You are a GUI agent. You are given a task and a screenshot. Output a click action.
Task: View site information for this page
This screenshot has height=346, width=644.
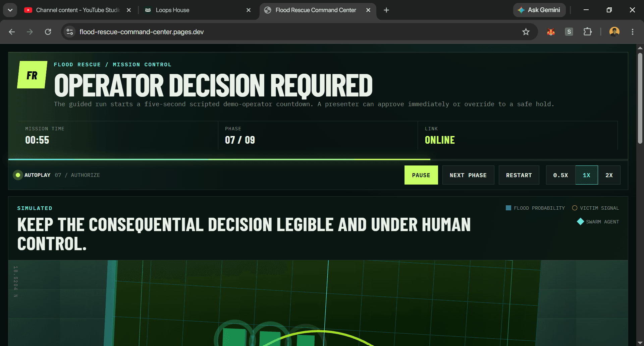tap(70, 32)
